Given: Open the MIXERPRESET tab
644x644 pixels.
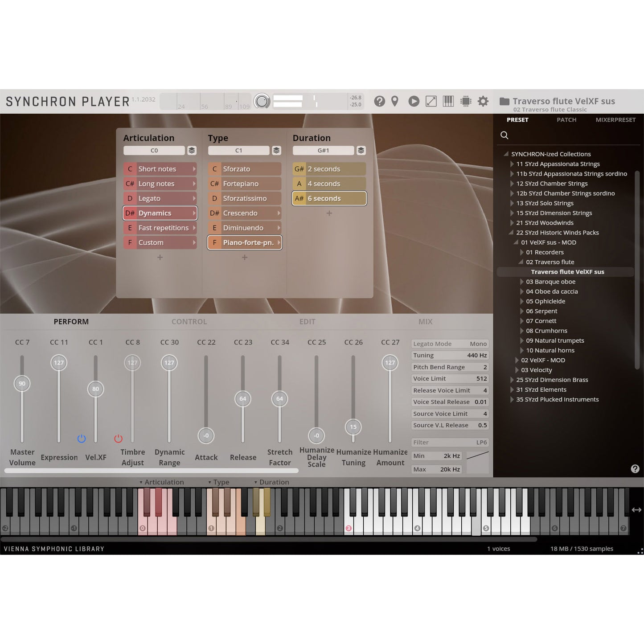Looking at the screenshot, I should click(615, 120).
